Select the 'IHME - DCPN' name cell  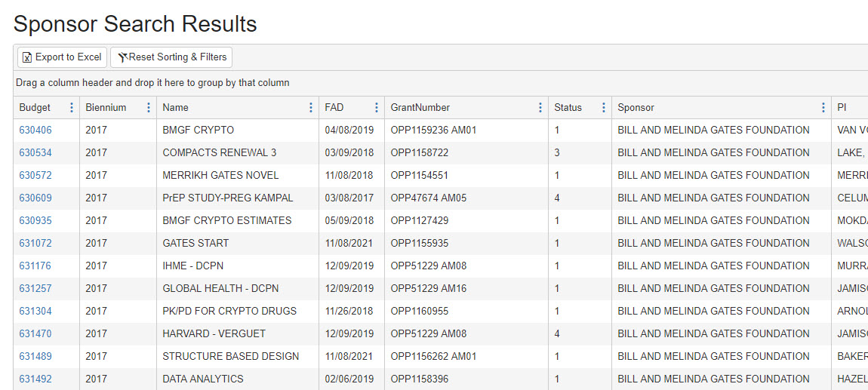click(238, 266)
